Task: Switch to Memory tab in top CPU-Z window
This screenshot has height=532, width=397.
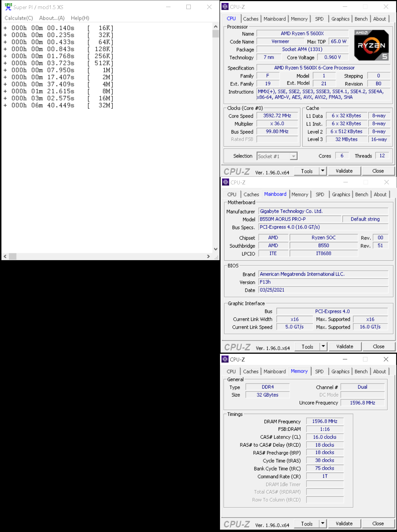Action: [x=299, y=19]
